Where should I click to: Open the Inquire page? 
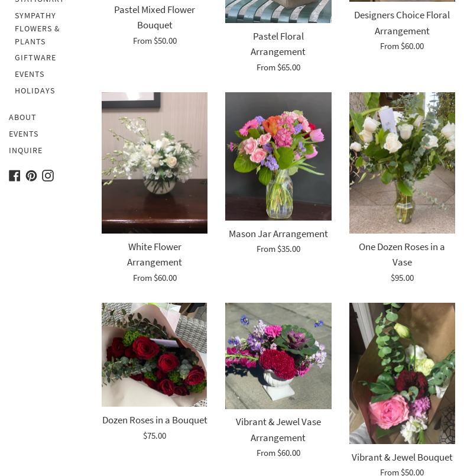(x=26, y=151)
